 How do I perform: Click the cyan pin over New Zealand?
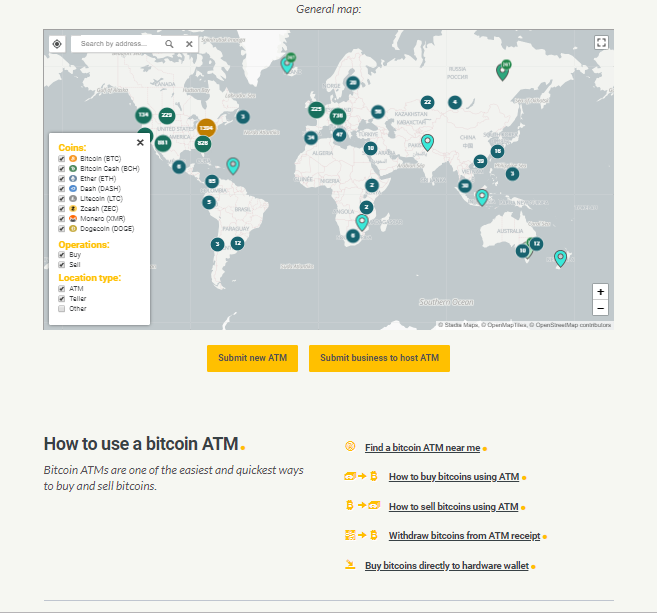[560, 258]
